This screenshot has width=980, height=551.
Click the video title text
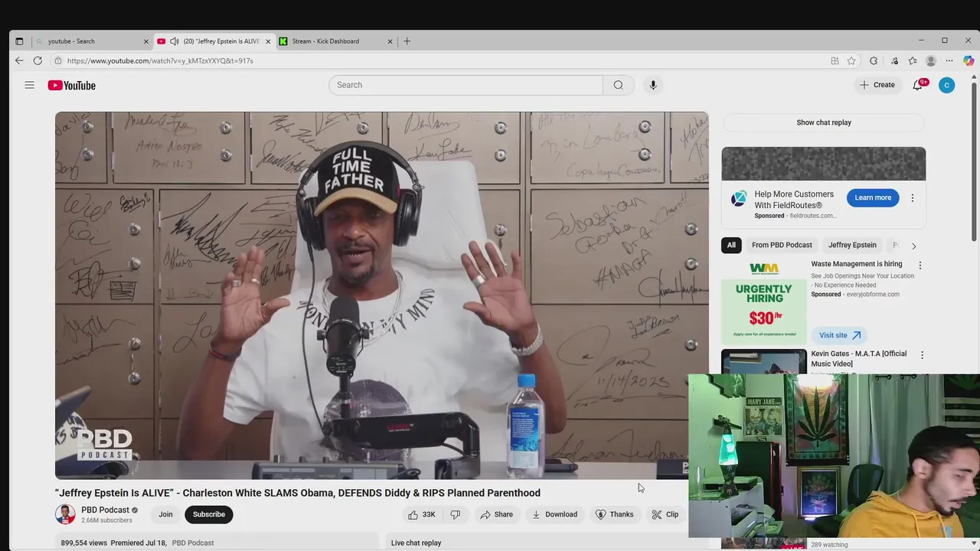[298, 493]
